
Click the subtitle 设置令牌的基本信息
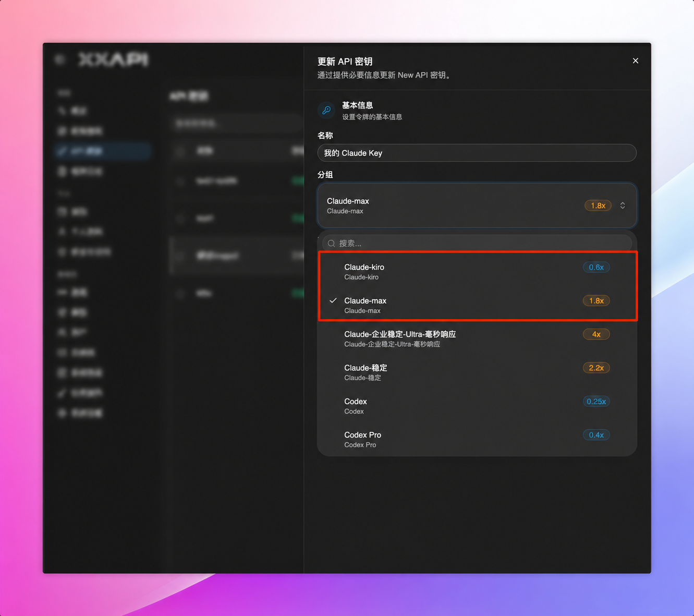tap(372, 117)
